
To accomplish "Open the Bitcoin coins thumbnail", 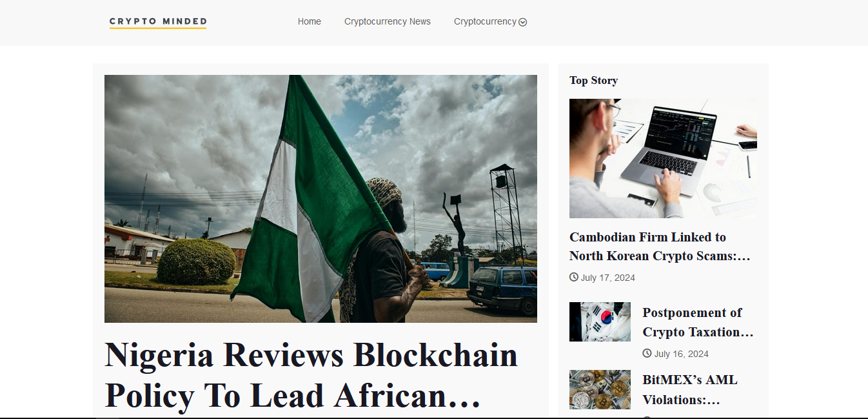I will [600, 389].
